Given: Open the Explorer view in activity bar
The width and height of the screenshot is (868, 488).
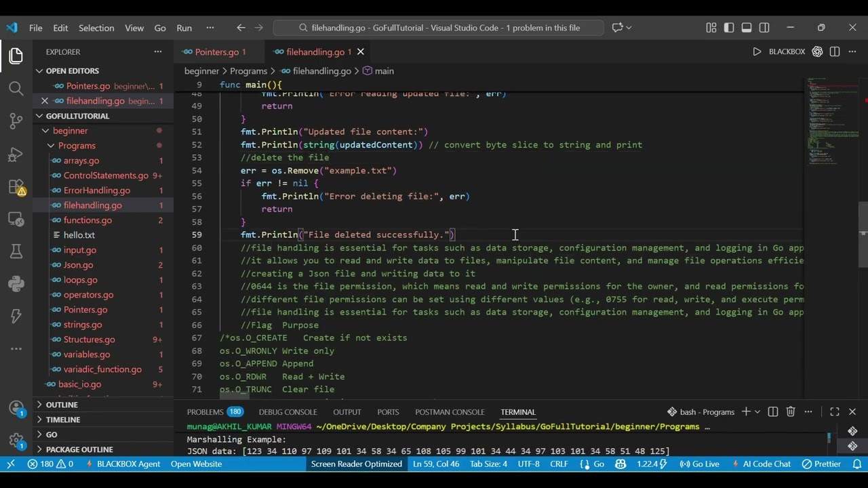Looking at the screenshot, I should click(x=16, y=56).
